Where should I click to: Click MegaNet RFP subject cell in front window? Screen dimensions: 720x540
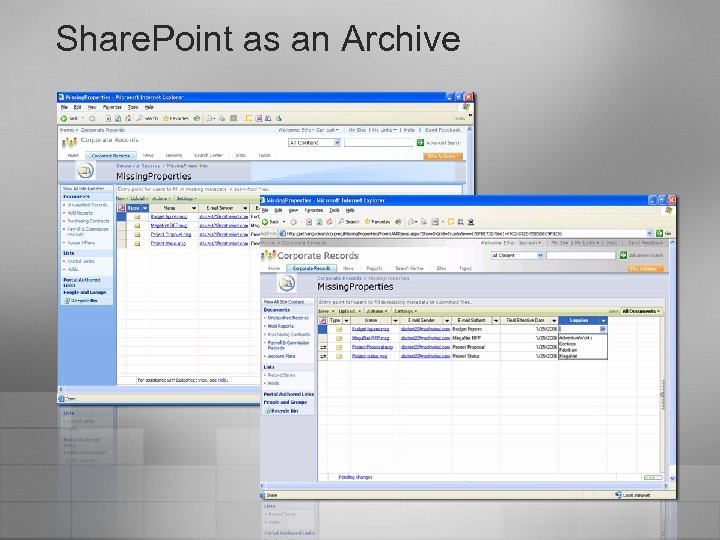click(x=476, y=338)
